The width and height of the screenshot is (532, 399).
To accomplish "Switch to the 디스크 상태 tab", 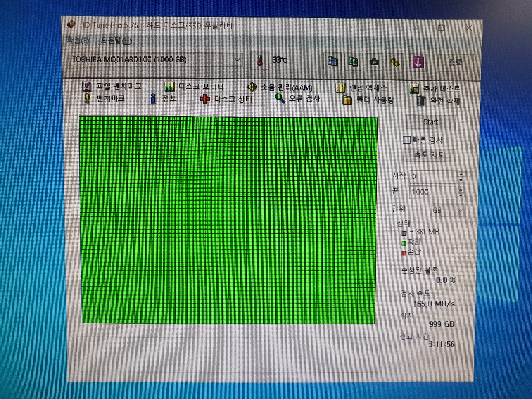I will [x=226, y=99].
